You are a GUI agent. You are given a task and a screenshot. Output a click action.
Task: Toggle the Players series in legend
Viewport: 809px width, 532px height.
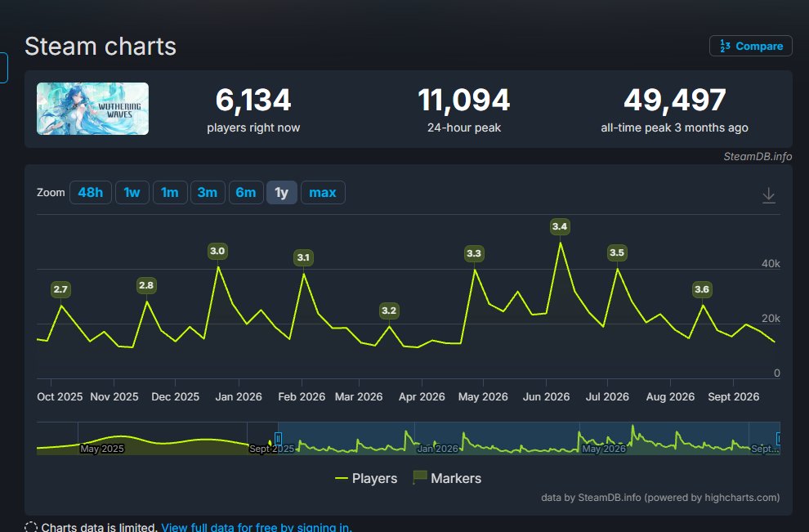[366, 478]
